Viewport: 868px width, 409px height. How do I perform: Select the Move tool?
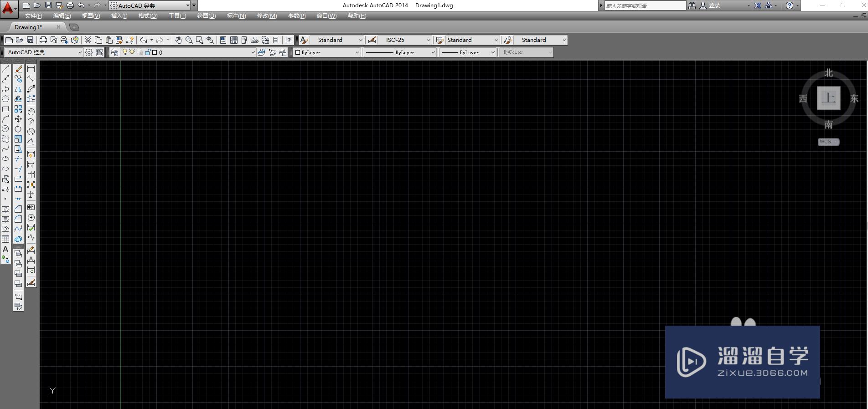(x=18, y=119)
